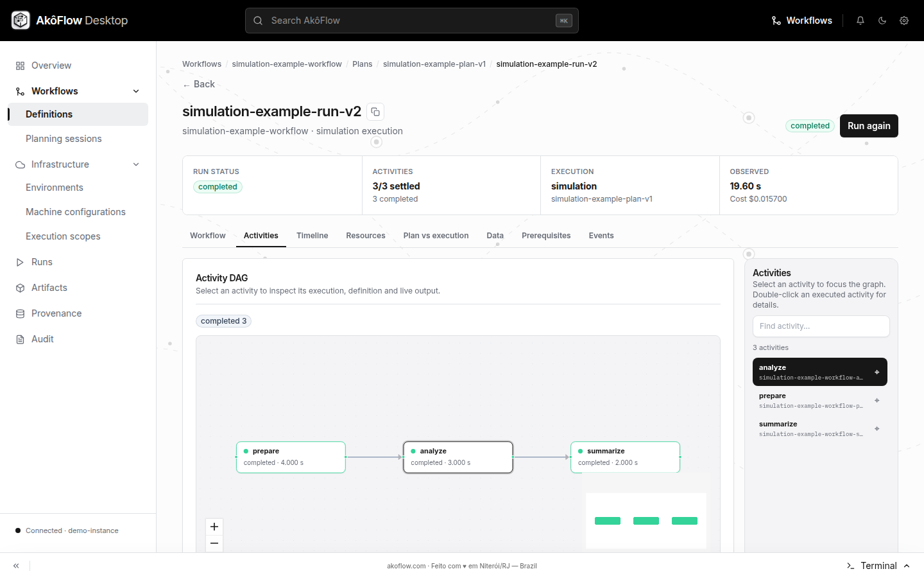Open the Events tab
The width and height of the screenshot is (924, 578).
(x=601, y=236)
